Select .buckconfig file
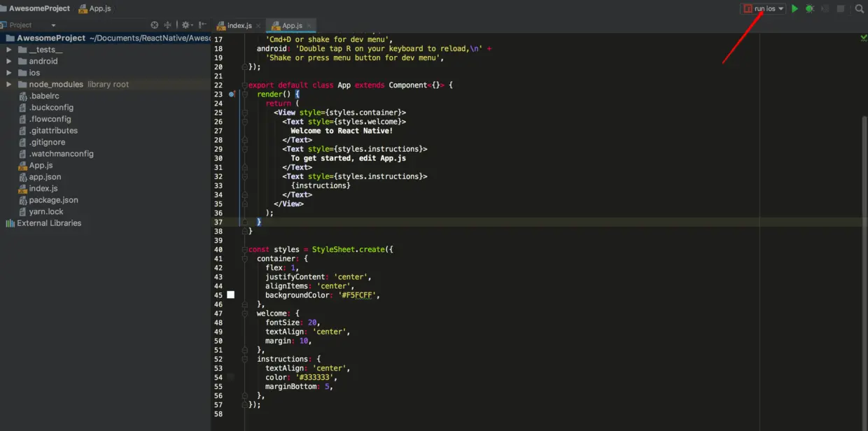The width and height of the screenshot is (868, 431). tap(51, 107)
